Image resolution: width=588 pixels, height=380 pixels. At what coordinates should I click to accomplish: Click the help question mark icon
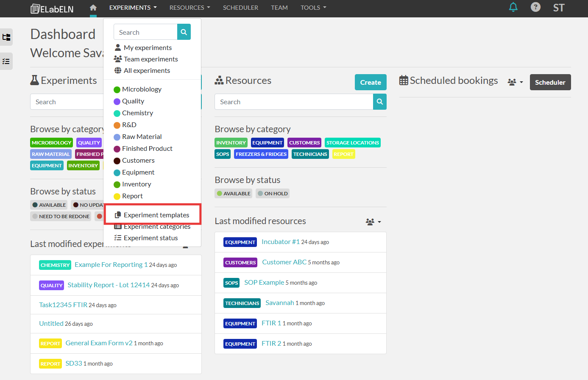point(535,7)
